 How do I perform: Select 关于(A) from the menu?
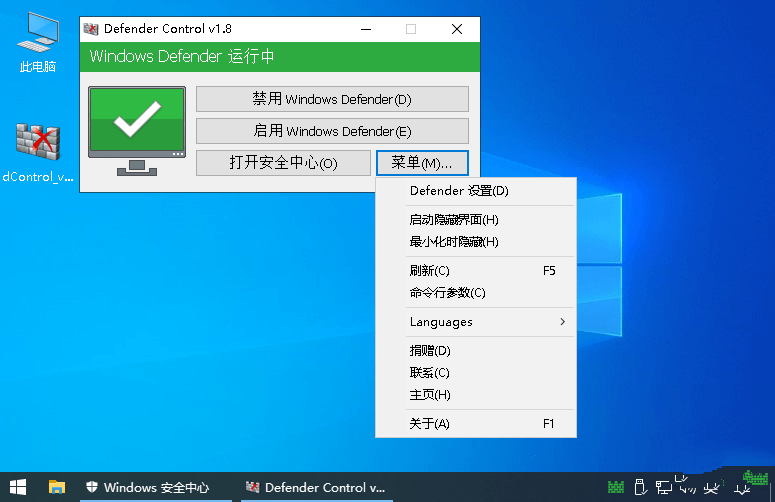[x=430, y=424]
